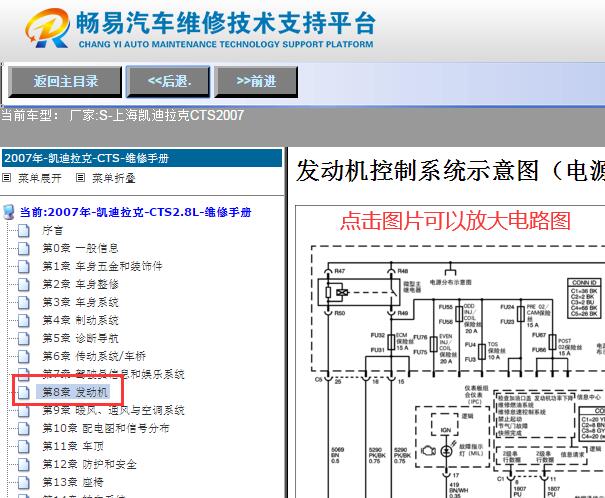Click the computer icon beside 当前:2007年

coord(8,212)
